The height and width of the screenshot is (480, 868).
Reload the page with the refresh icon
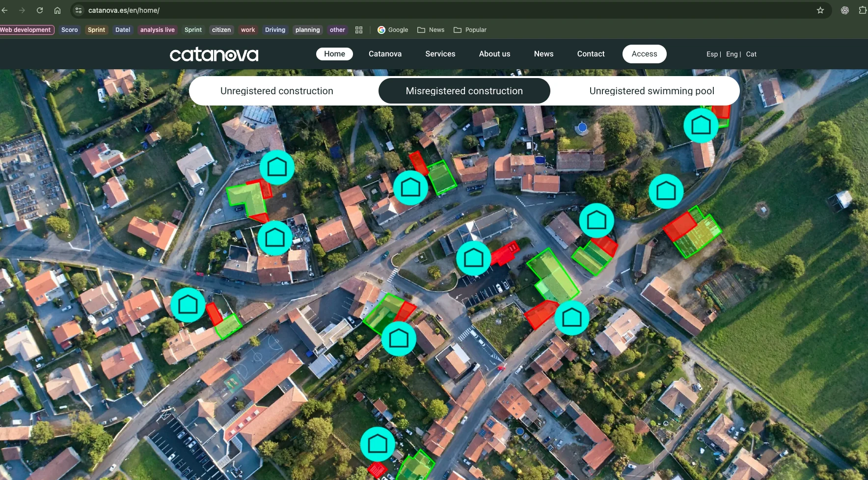[40, 10]
